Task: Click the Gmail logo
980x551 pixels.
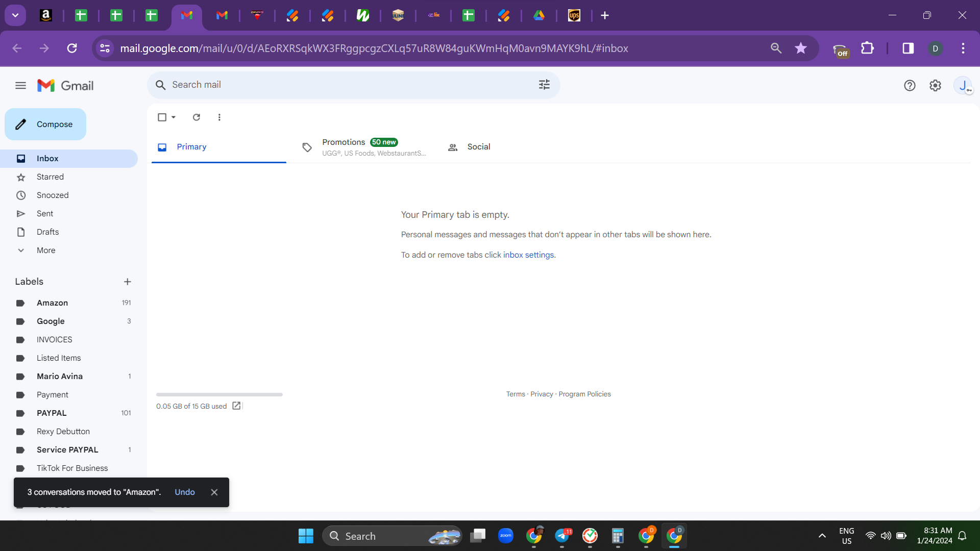Action: (65, 86)
